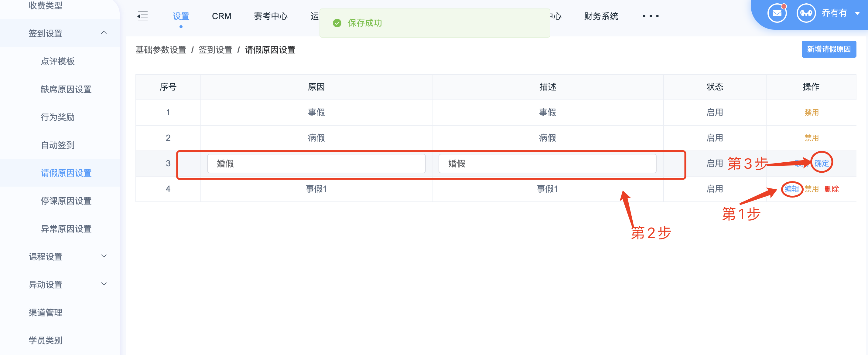Click the 序号 column header

click(168, 87)
